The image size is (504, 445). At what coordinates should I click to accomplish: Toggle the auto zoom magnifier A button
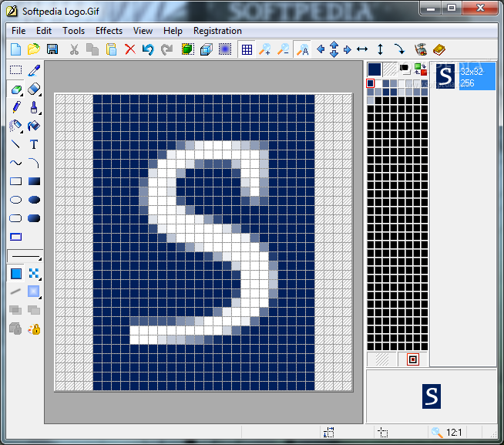click(302, 49)
